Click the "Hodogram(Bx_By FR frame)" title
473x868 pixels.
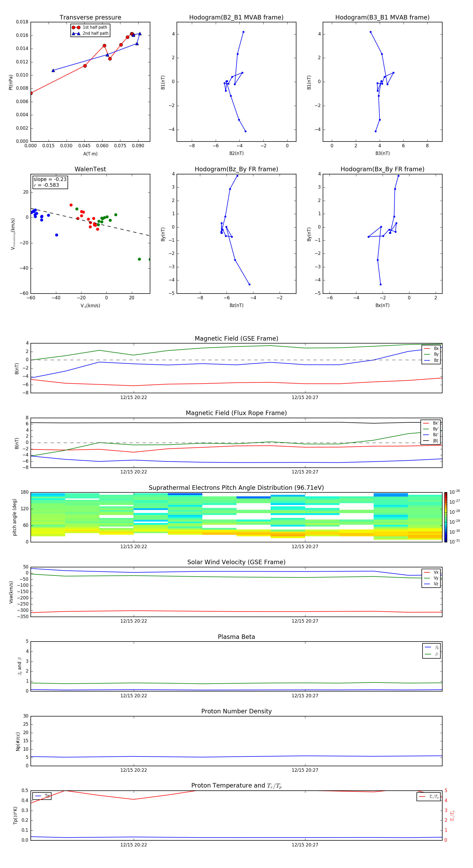[x=382, y=169]
